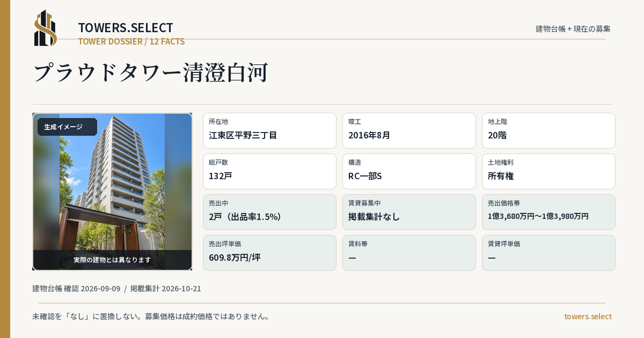Select the 所在地 card showing 江東区平野三丁目
Viewport: 644px width, 338px height.
click(x=269, y=130)
